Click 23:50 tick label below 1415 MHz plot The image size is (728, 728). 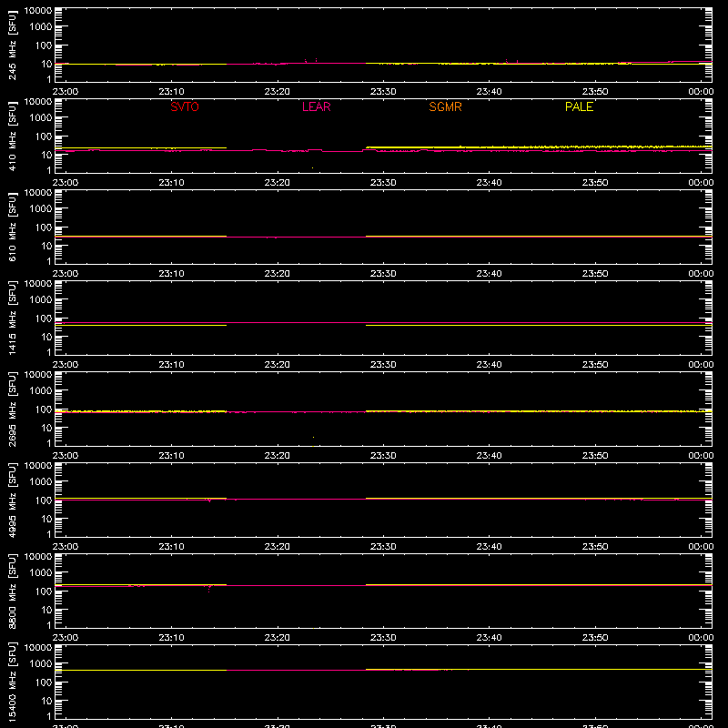click(x=595, y=365)
